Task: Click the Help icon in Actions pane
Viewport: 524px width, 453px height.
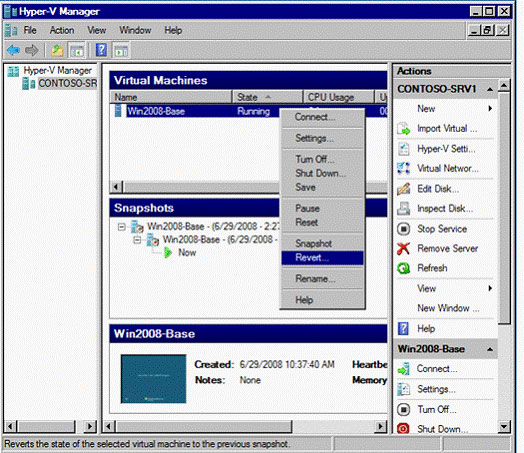Action: click(x=403, y=328)
